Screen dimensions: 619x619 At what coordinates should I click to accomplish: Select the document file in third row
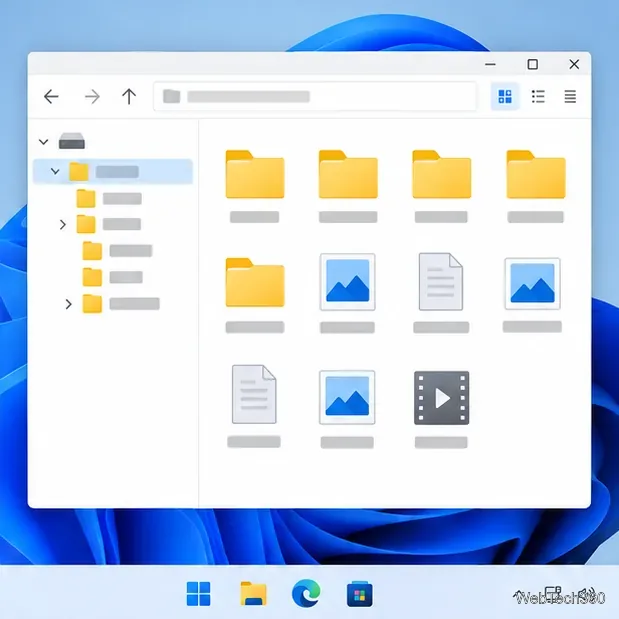coord(254,394)
